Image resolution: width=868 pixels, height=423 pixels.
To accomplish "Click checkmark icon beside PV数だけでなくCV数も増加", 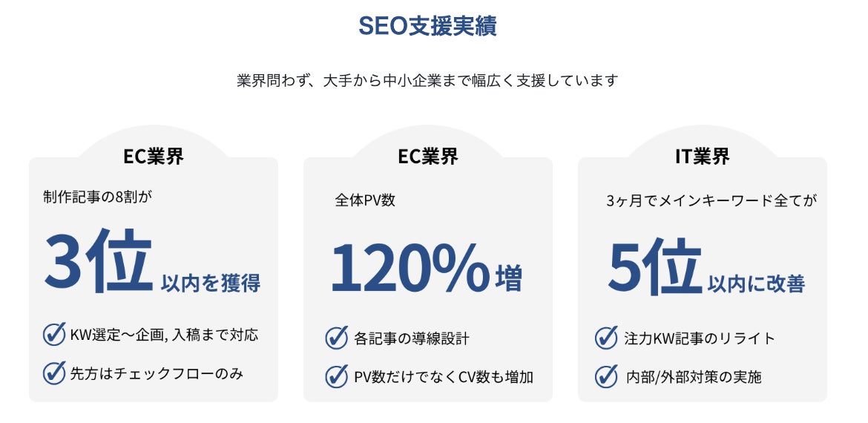I will click(x=336, y=376).
